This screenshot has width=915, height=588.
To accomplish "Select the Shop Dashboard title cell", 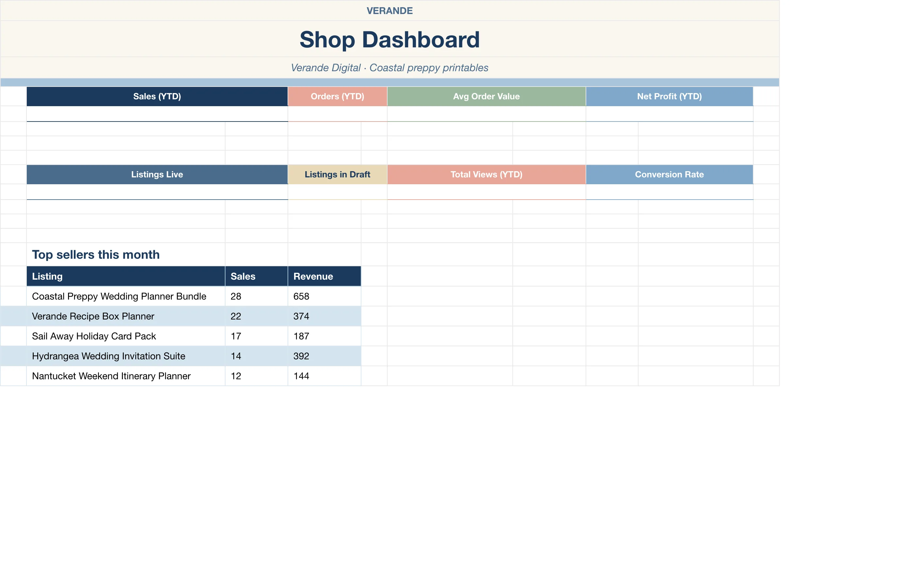I will point(390,39).
